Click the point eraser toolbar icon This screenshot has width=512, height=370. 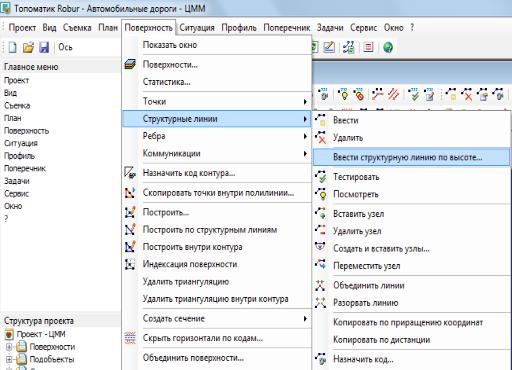point(359,95)
